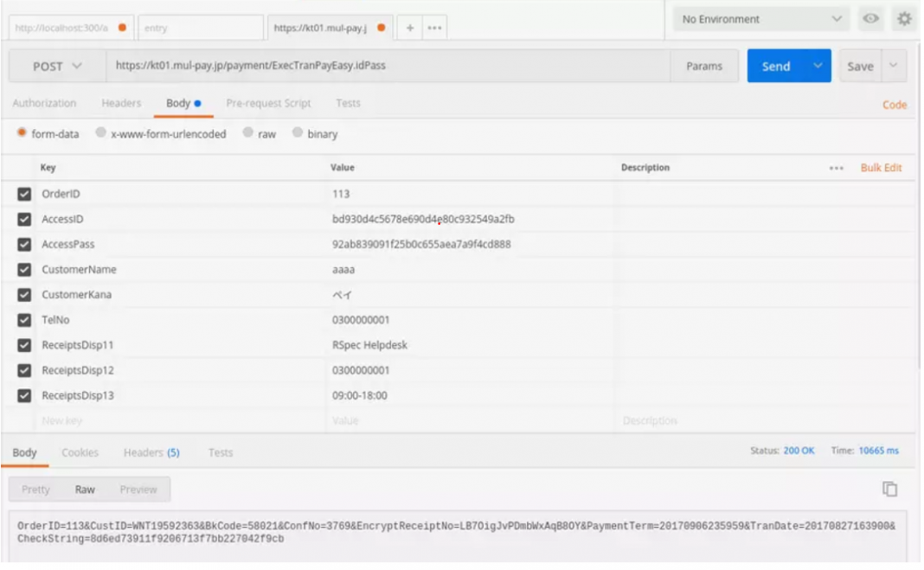
Task: Click the environment quick look eye icon
Action: tap(871, 19)
